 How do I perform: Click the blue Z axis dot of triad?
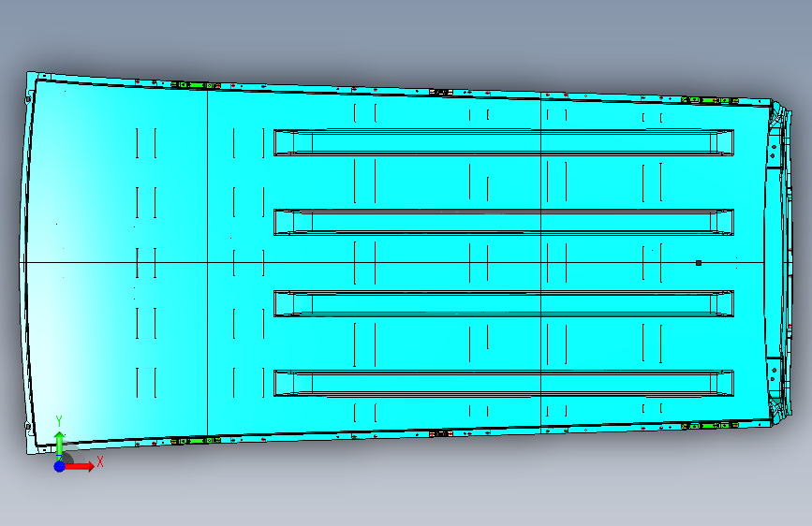(x=60, y=466)
